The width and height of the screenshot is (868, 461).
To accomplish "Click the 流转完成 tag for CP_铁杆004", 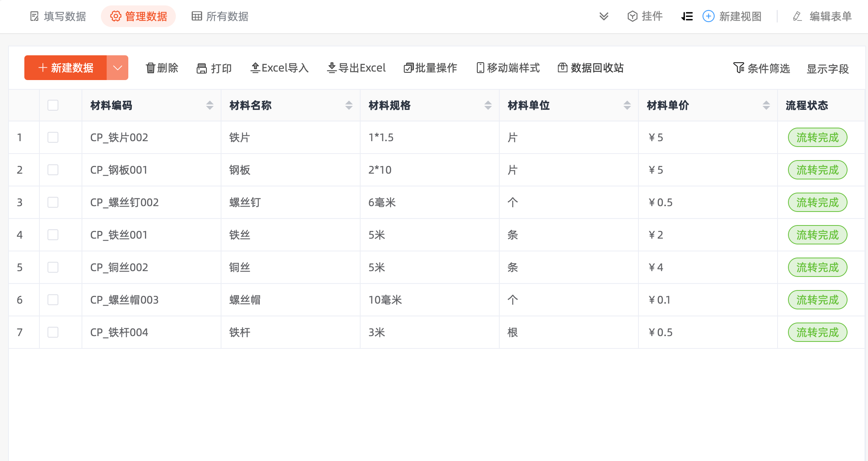I will click(x=817, y=332).
